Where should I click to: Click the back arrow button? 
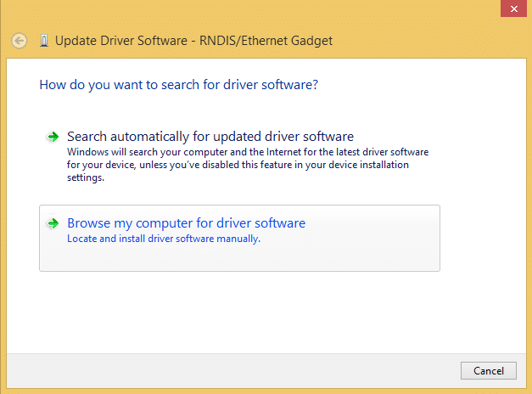pos(20,40)
